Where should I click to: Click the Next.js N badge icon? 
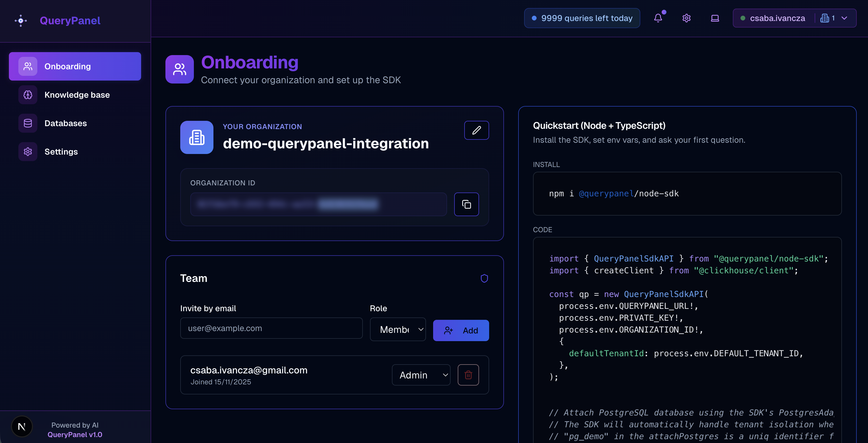coord(22,426)
